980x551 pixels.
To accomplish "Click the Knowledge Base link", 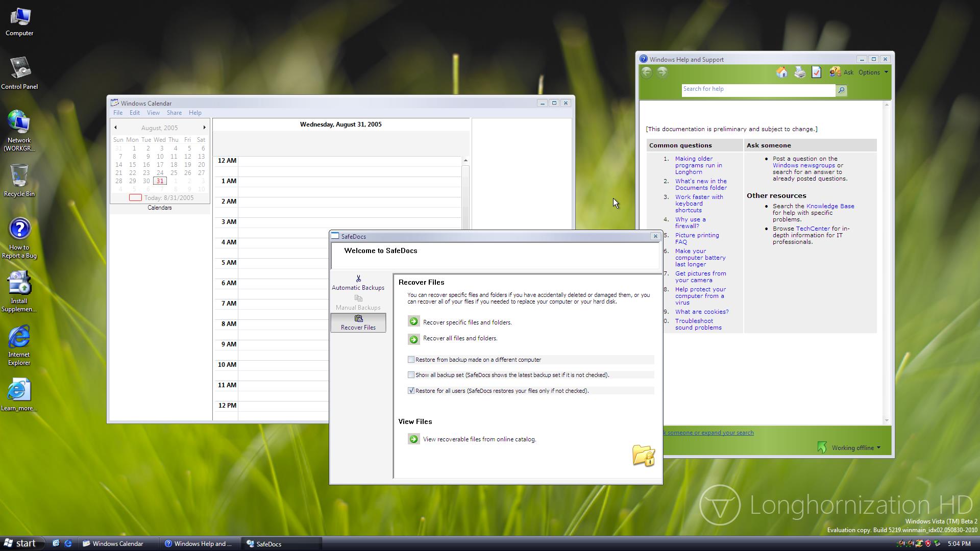I will (830, 206).
